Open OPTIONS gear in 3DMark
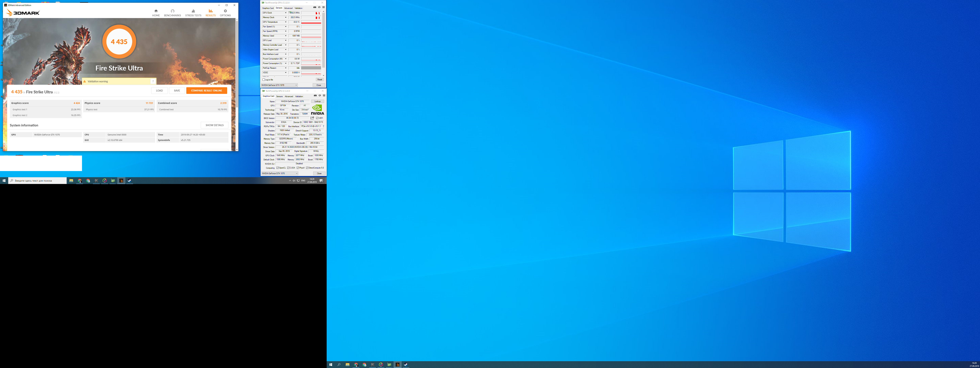Screen dimensions: 980x368 pyautogui.click(x=225, y=13)
